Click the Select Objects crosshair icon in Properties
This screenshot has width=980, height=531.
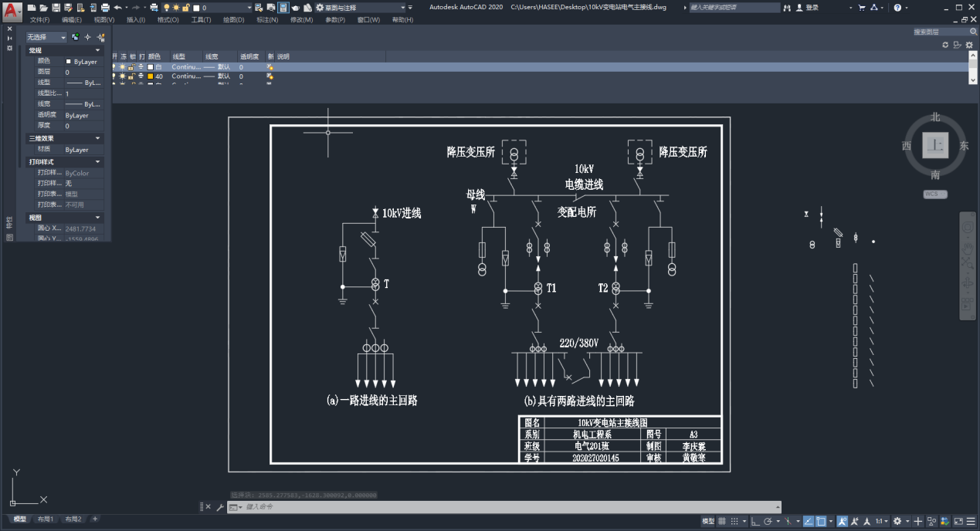tap(88, 37)
